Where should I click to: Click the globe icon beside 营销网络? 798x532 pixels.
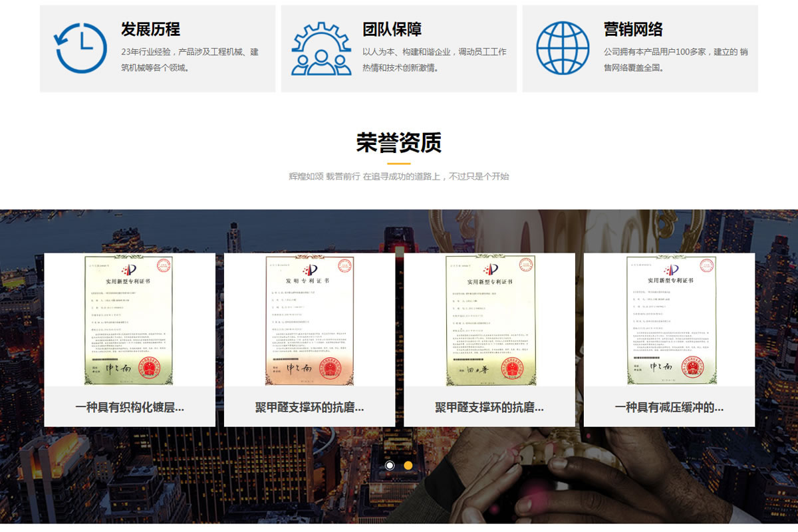coord(563,48)
